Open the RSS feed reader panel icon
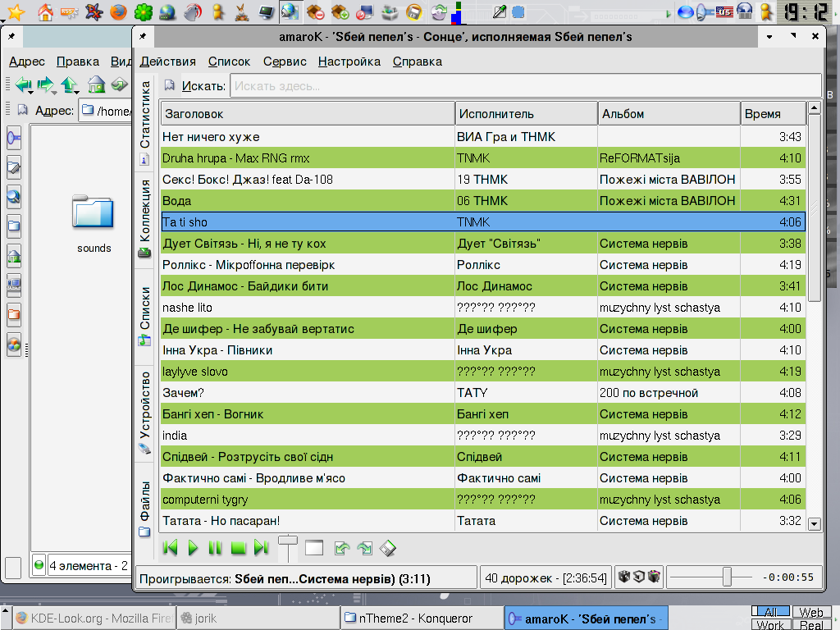 coord(69,11)
